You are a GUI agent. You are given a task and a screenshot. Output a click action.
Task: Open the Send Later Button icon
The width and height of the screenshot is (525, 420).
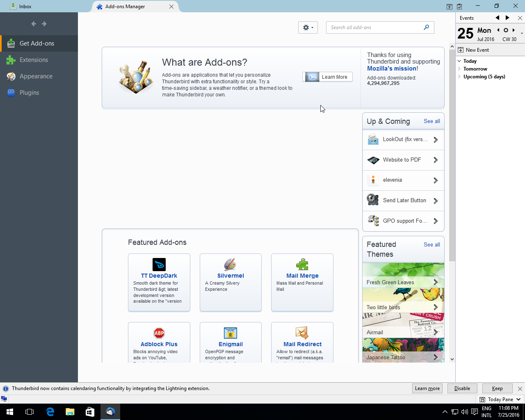(x=373, y=201)
